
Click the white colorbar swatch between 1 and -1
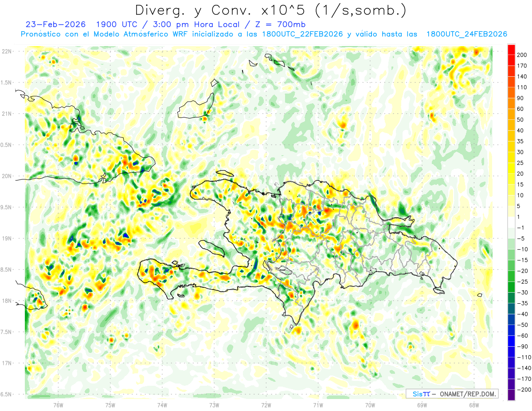tap(511, 222)
